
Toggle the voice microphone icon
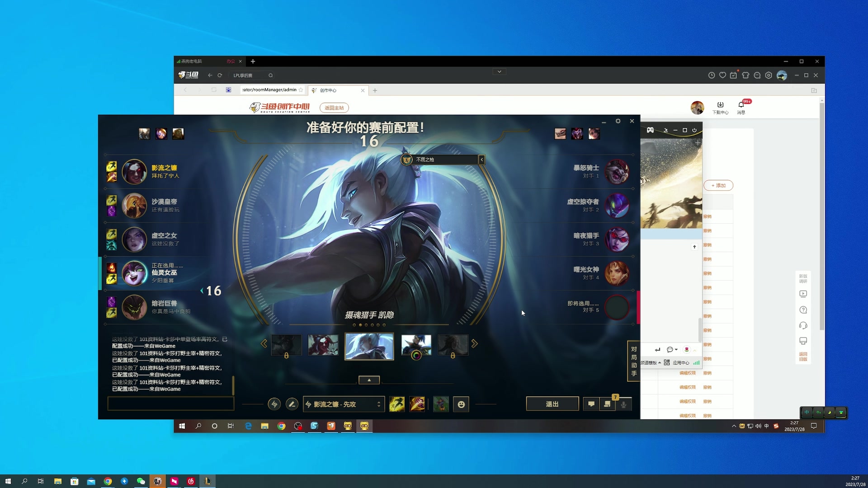(x=624, y=404)
